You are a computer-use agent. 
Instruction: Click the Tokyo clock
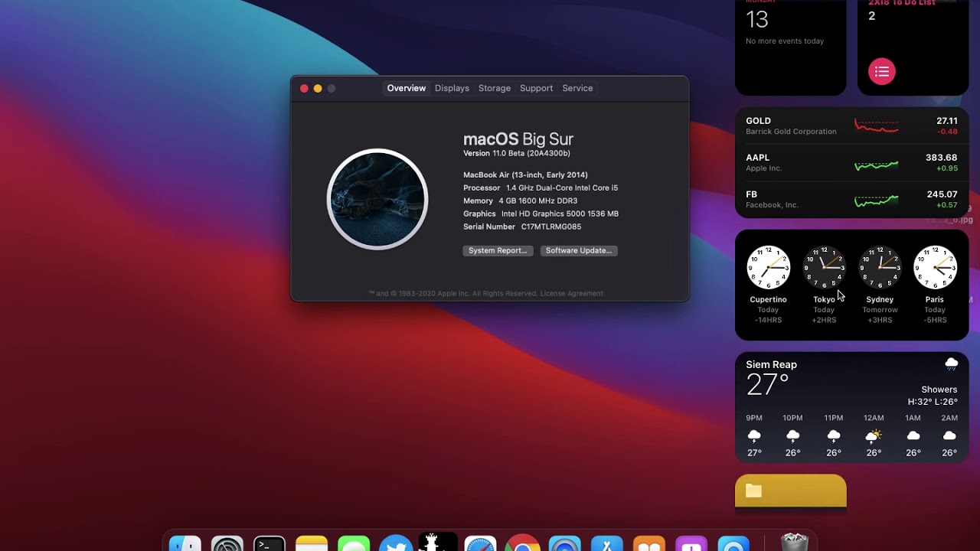824,267
